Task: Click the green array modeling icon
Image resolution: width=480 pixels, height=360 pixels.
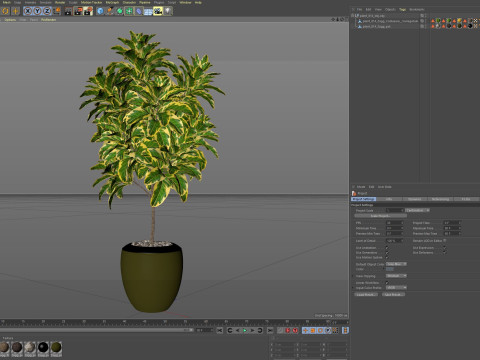Action: pyautogui.click(x=129, y=11)
